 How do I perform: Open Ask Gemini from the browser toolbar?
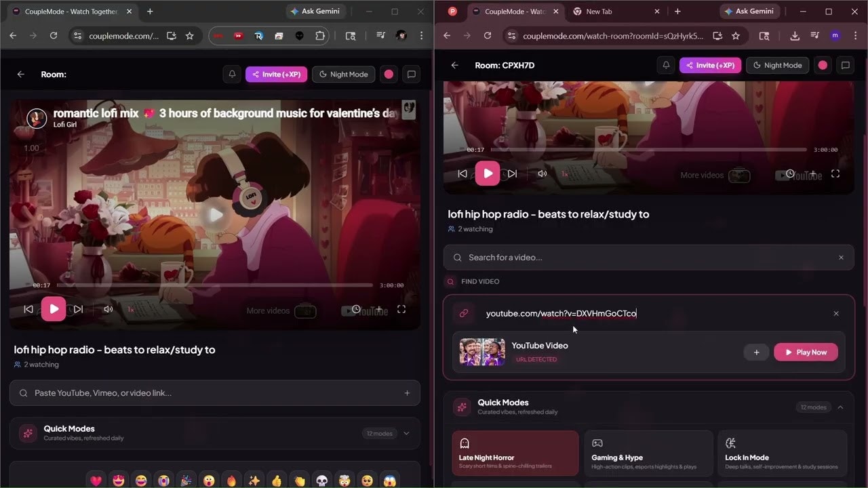tap(749, 12)
